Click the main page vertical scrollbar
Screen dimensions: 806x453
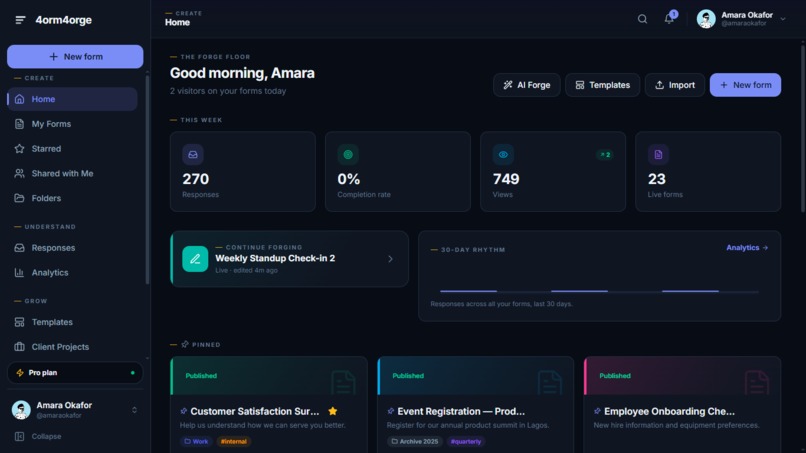coord(802,129)
